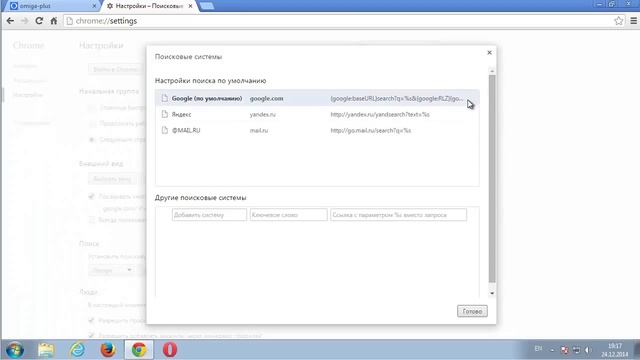The image size is (640, 360).
Task: Close the Поисковые системы dialog
Action: point(489,53)
